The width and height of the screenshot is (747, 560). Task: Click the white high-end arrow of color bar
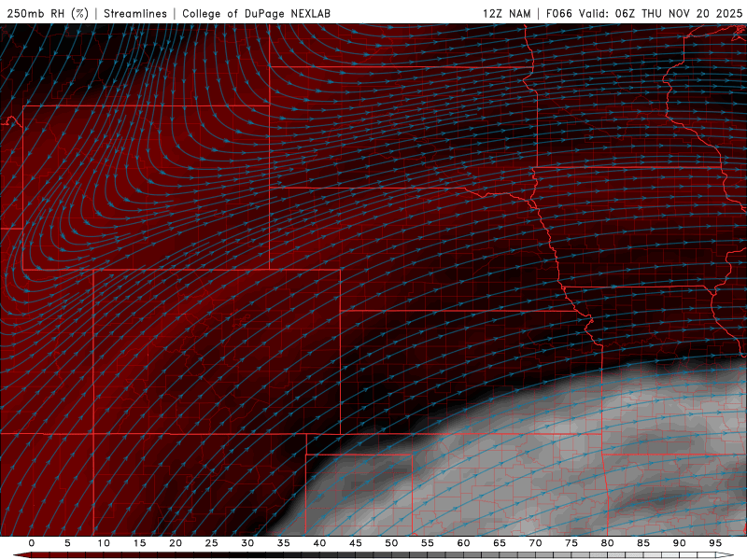pyautogui.click(x=726, y=555)
